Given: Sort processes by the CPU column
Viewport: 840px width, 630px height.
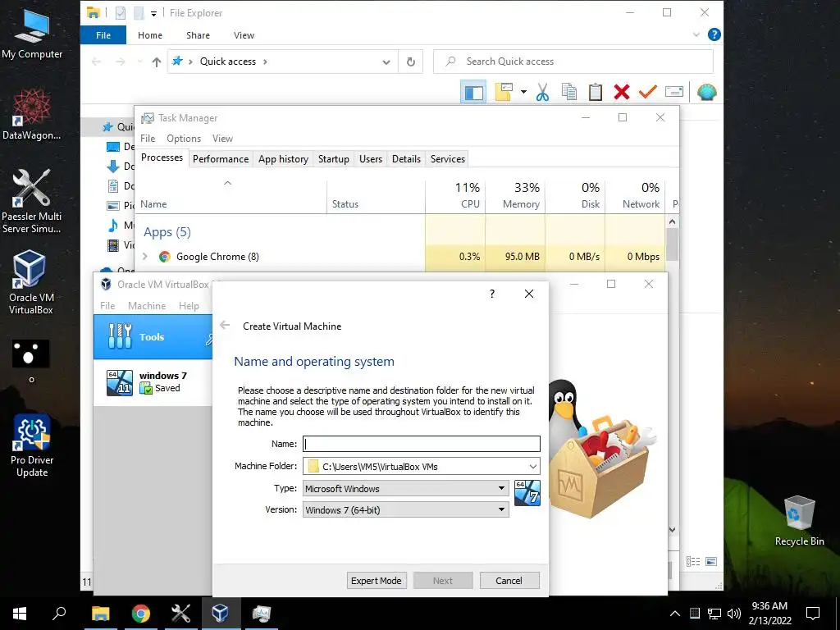Looking at the screenshot, I should pyautogui.click(x=455, y=196).
